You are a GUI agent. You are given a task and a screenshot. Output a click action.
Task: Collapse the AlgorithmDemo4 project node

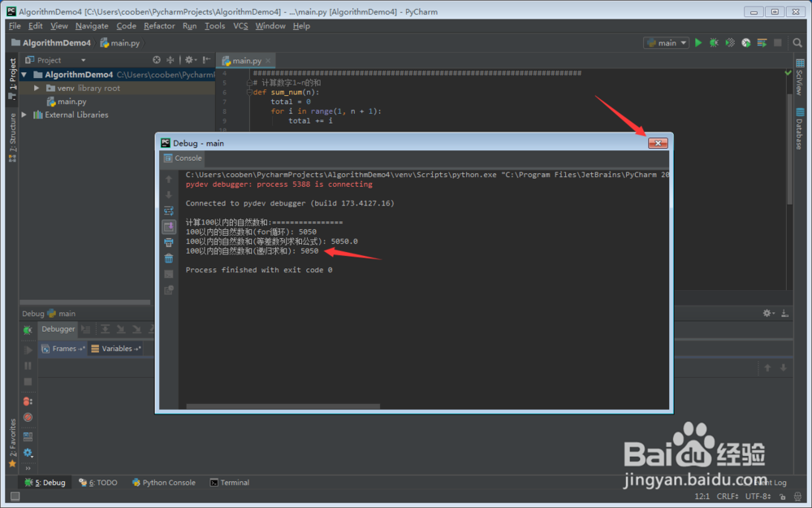point(24,75)
